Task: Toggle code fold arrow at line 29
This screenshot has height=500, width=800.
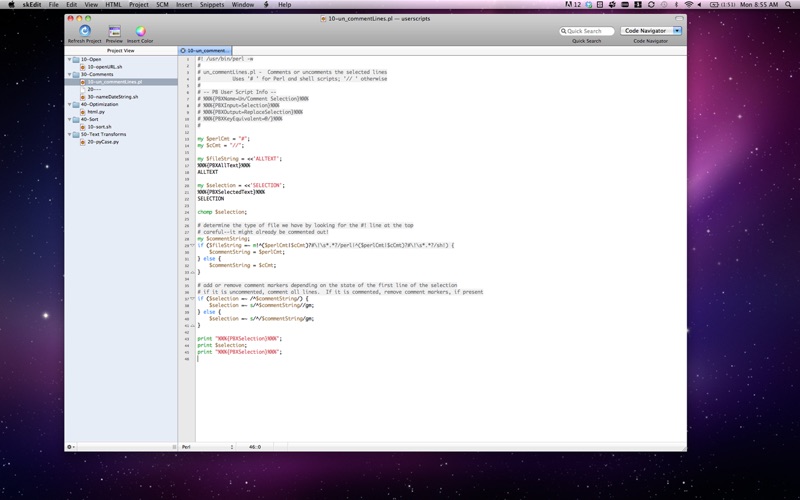Action: (192, 245)
